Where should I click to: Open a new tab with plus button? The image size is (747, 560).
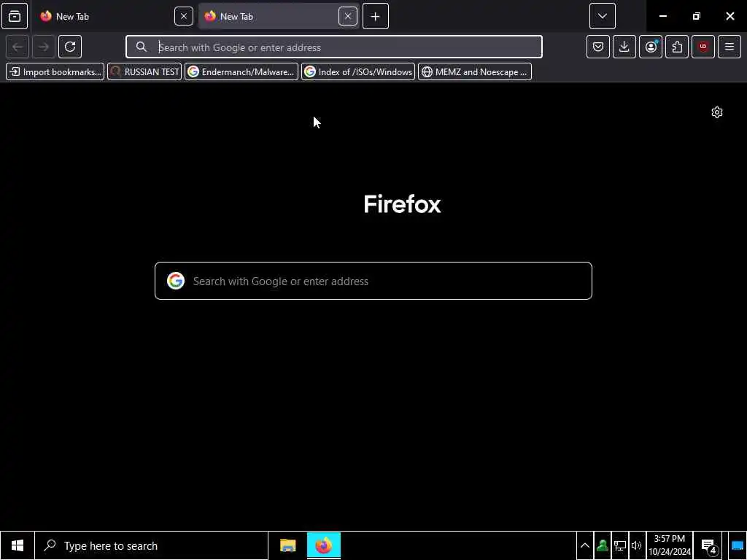pos(376,16)
